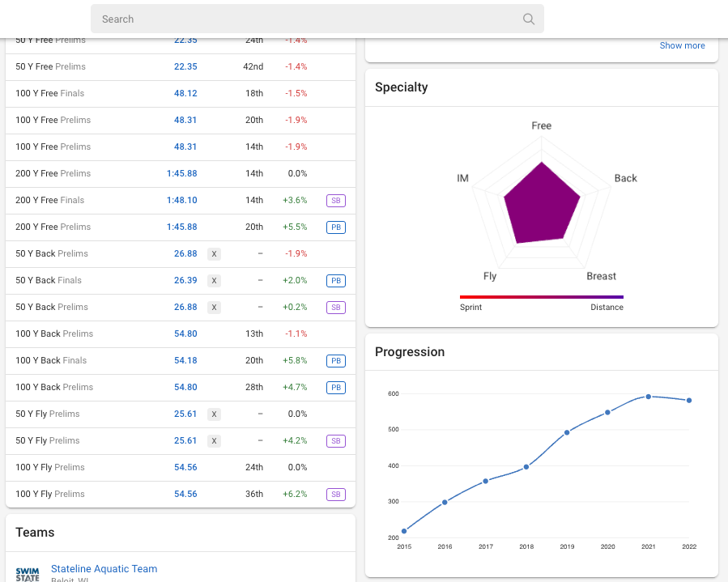Click the SB badge on 100 Y Fly Prelims row
Viewport: 728px width, 582px height.
(x=335, y=494)
